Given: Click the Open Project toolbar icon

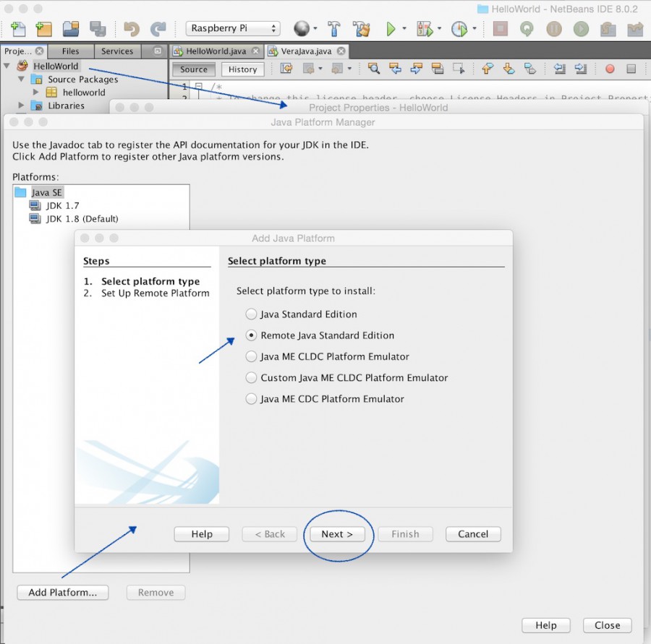Looking at the screenshot, I should [71, 29].
